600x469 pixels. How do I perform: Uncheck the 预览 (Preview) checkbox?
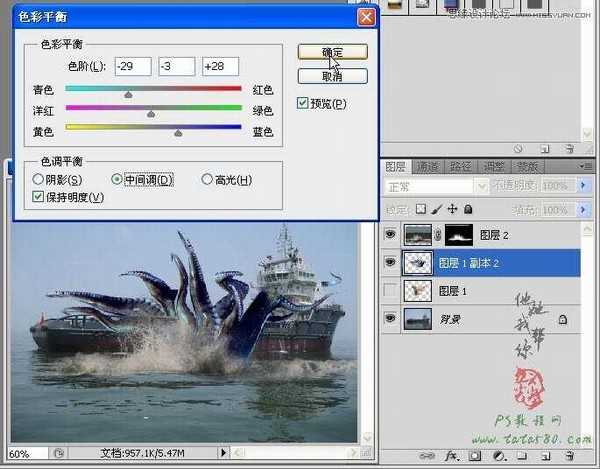(x=304, y=103)
